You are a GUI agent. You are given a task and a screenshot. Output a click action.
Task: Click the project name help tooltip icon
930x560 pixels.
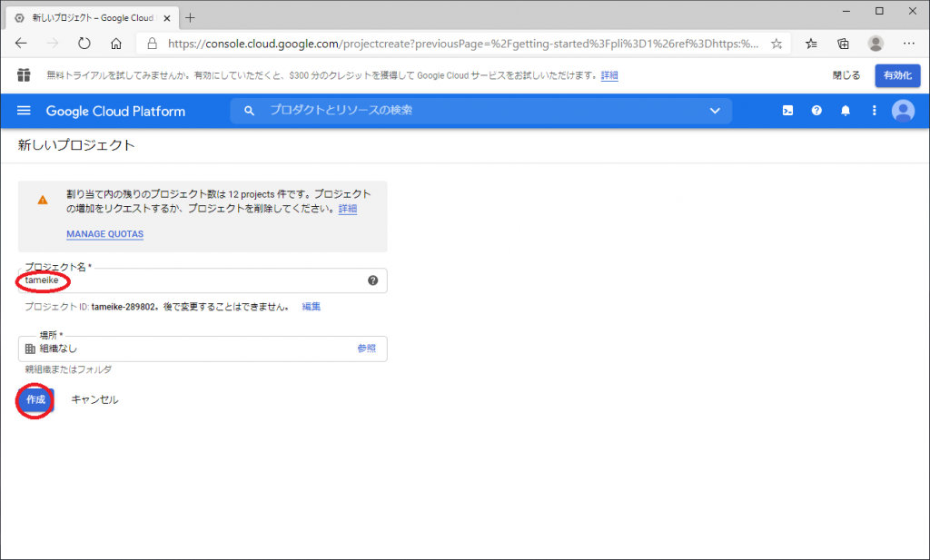(x=372, y=280)
